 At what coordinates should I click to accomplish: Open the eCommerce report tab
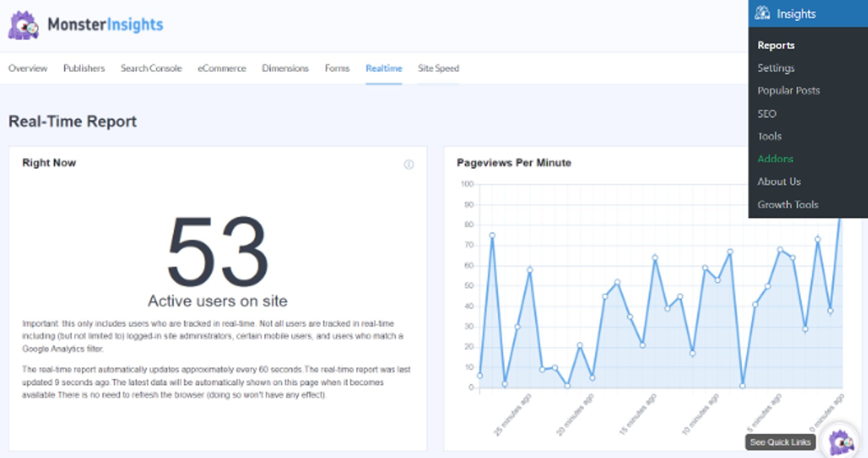click(x=222, y=69)
